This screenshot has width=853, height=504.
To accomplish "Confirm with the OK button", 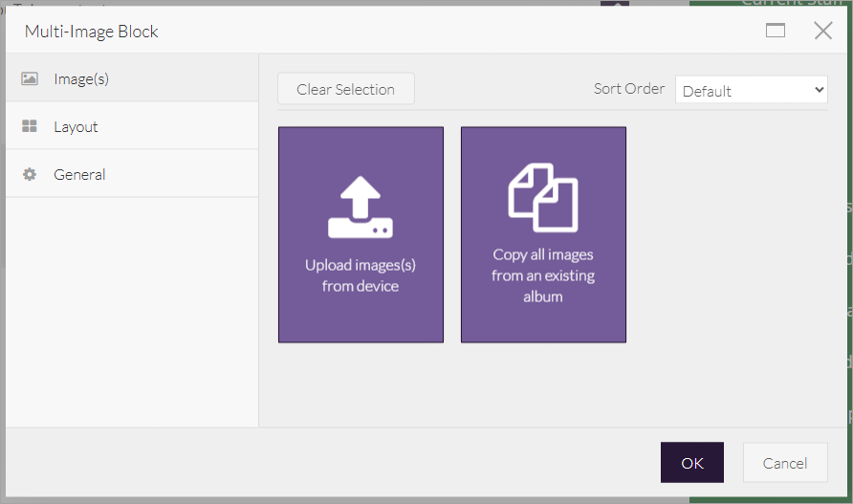I will pyautogui.click(x=691, y=463).
